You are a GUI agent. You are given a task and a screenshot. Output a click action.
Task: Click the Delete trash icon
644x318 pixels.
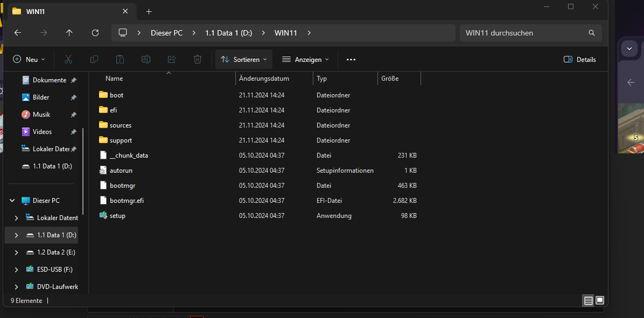pos(198,60)
